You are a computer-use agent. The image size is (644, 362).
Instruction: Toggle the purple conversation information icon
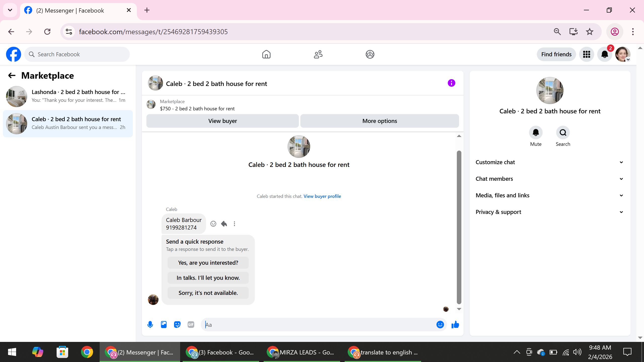coord(451,83)
